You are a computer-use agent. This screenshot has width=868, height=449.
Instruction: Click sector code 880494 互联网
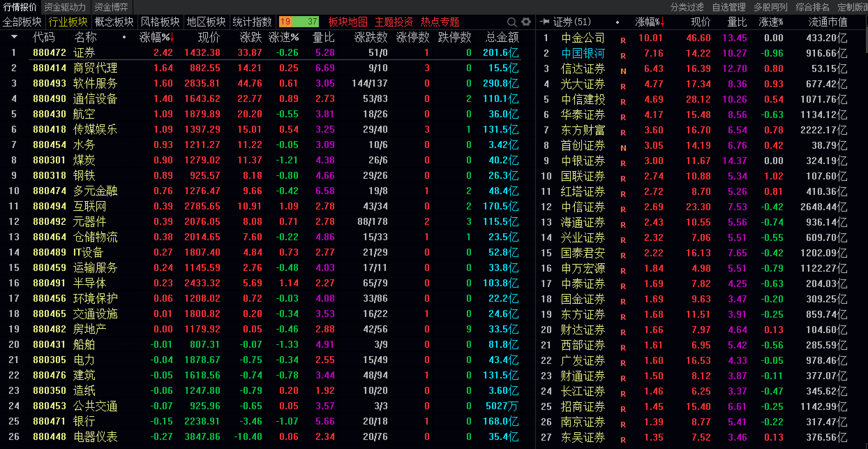(50, 206)
